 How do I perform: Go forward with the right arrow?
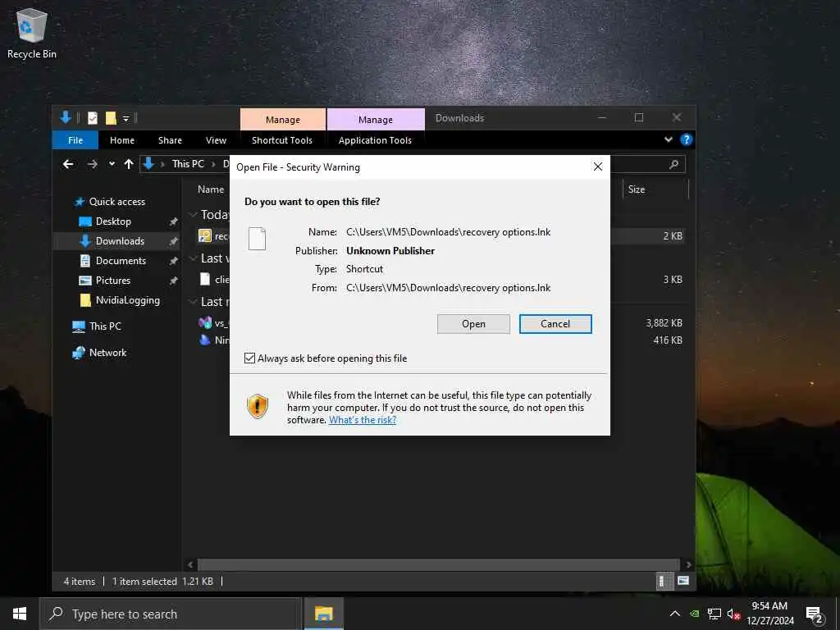[92, 164]
